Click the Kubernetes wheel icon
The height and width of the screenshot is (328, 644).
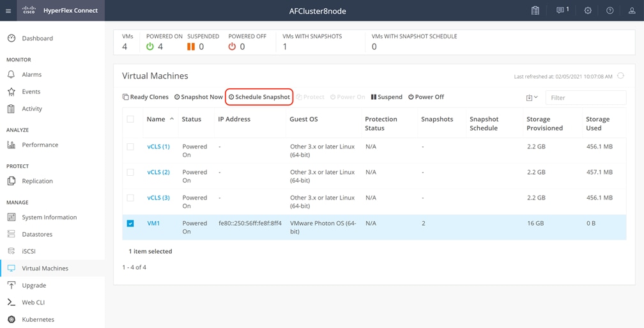click(x=11, y=320)
